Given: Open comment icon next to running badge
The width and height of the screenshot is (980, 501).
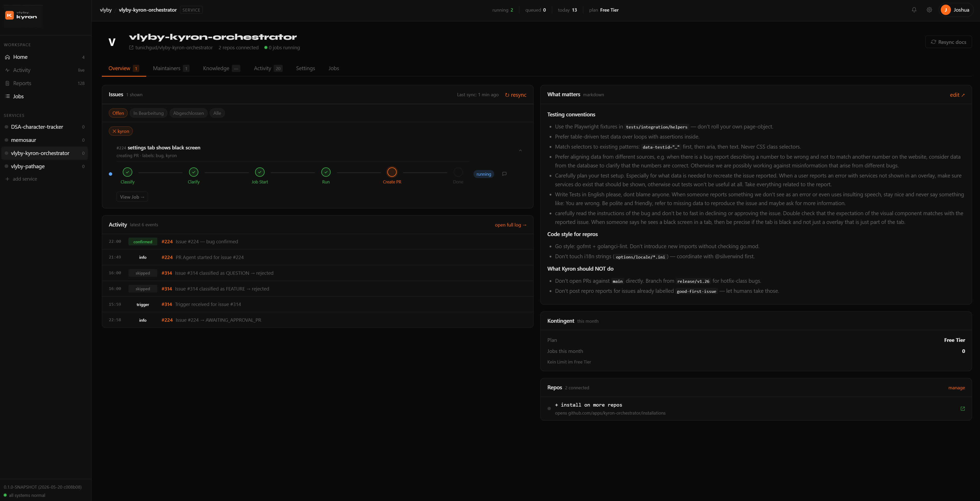Looking at the screenshot, I should coord(504,174).
